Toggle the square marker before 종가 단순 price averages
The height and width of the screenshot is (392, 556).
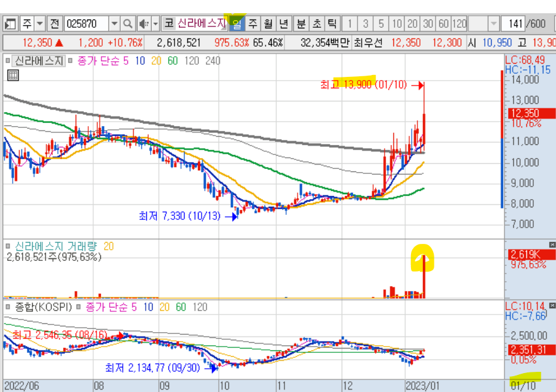pyautogui.click(x=70, y=61)
